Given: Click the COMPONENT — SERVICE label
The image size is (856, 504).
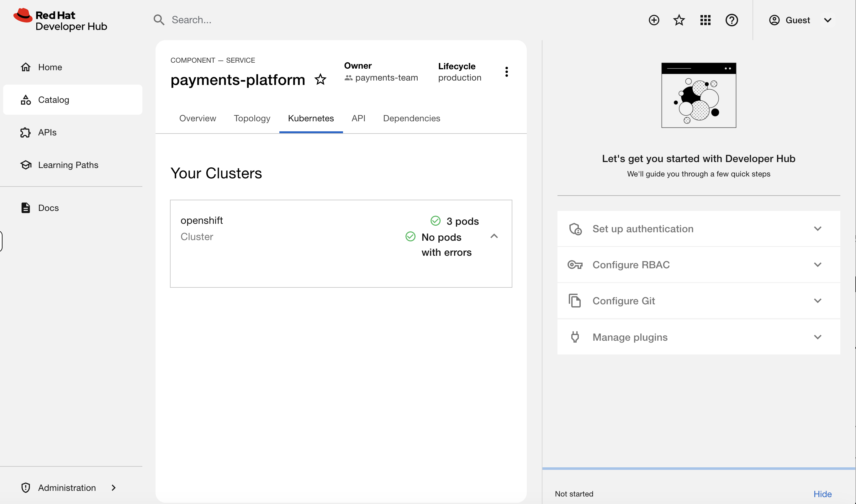Looking at the screenshot, I should [x=213, y=60].
